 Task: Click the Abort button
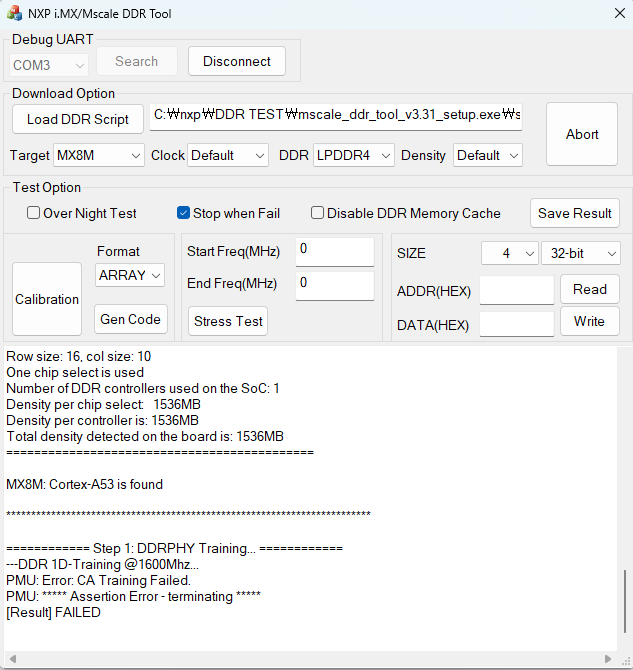tap(582, 134)
